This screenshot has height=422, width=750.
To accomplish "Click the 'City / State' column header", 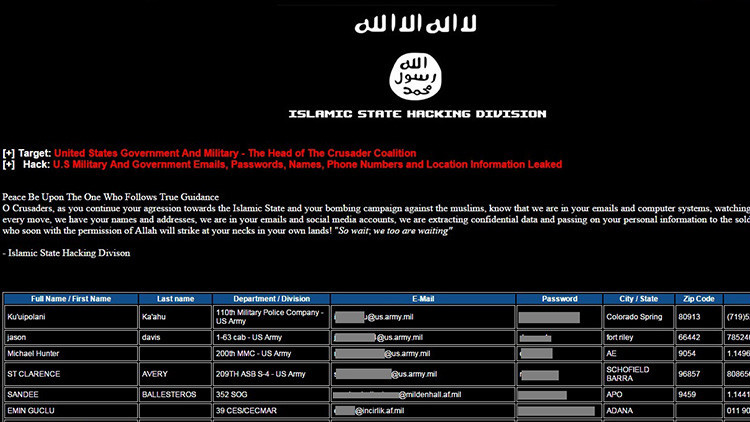I will pyautogui.click(x=639, y=299).
